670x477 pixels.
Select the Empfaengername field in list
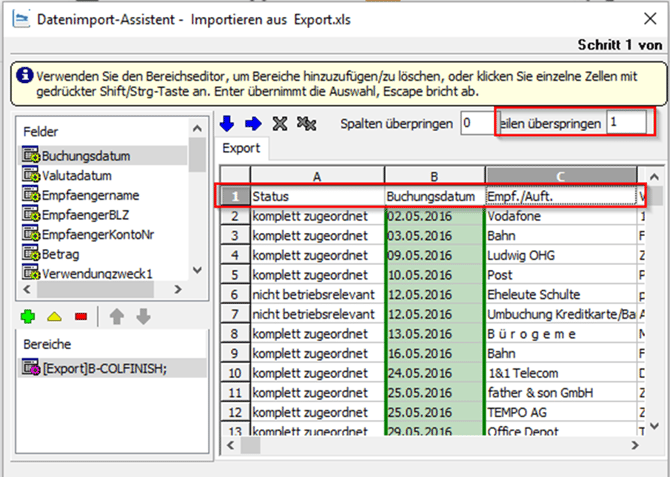[x=89, y=195]
